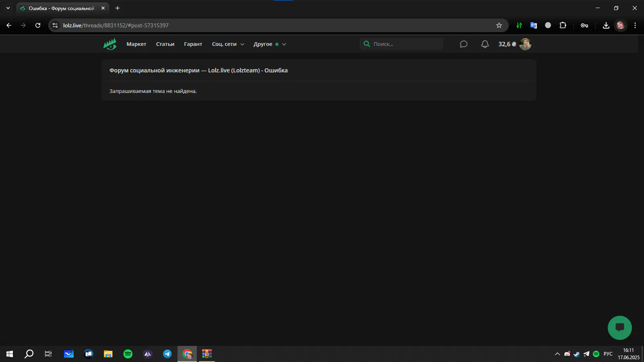Viewport: 644px width, 362px height.
Task: Open notifications bell icon
Action: [x=485, y=44]
